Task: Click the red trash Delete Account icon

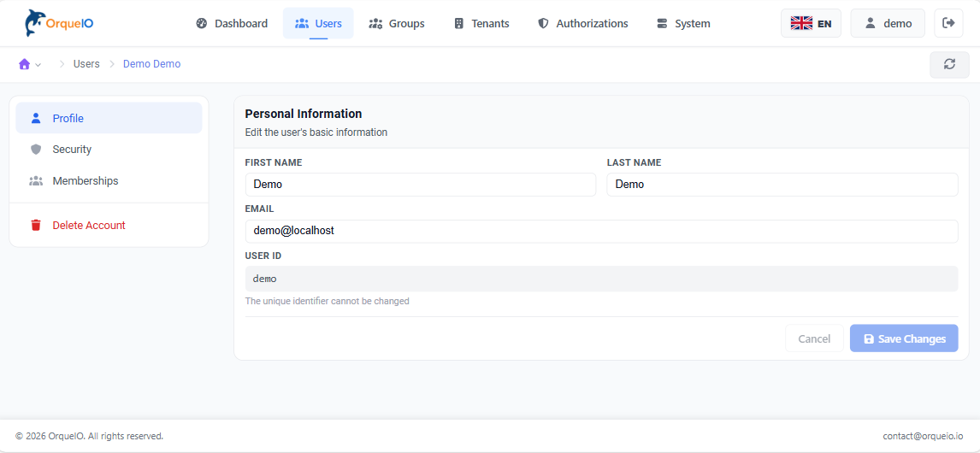Action: (x=36, y=225)
